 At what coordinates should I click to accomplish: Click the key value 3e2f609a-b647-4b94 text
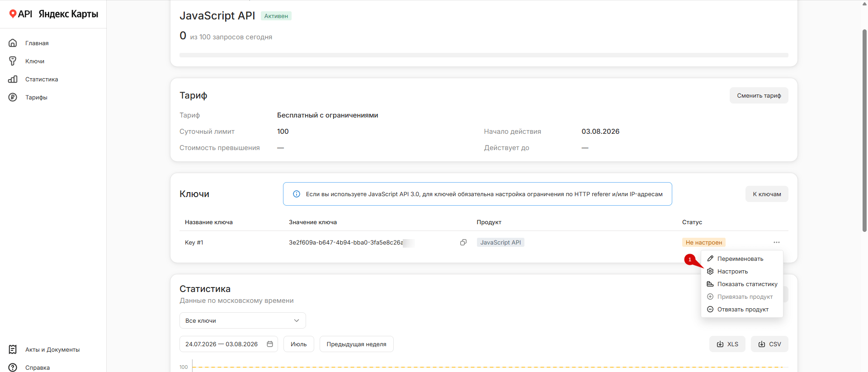(346, 242)
